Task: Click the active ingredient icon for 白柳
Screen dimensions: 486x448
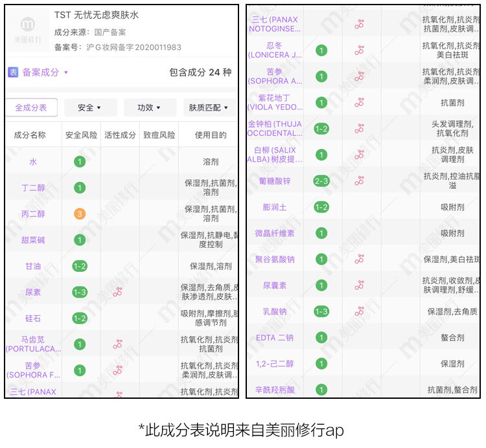Action: pyautogui.click(x=360, y=154)
